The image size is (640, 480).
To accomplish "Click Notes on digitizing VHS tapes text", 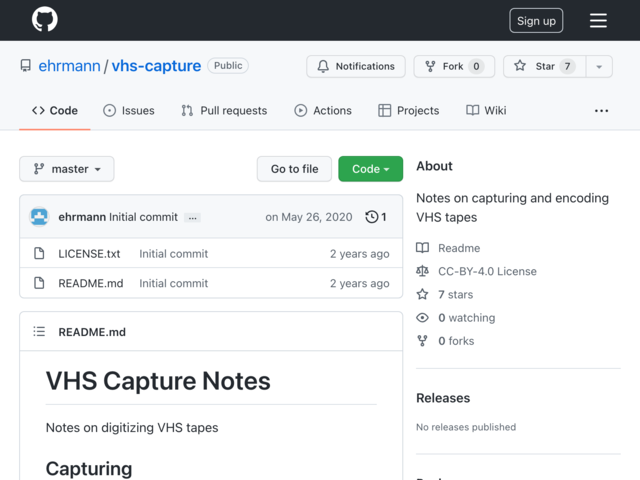I will [132, 427].
